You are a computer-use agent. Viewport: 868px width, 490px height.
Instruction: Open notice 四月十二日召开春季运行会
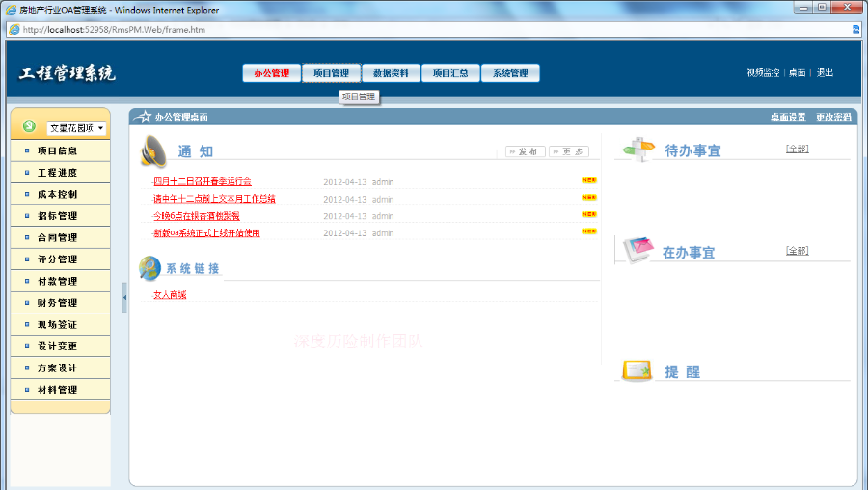point(203,181)
